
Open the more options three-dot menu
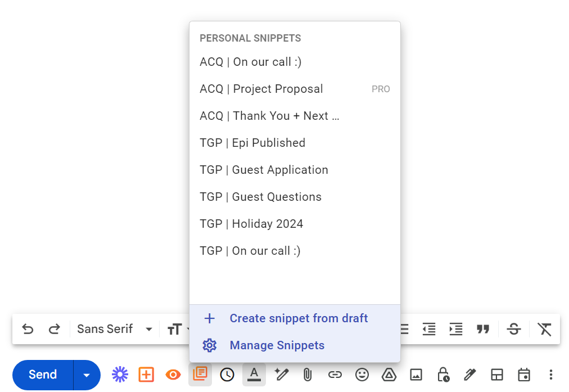[x=550, y=375]
